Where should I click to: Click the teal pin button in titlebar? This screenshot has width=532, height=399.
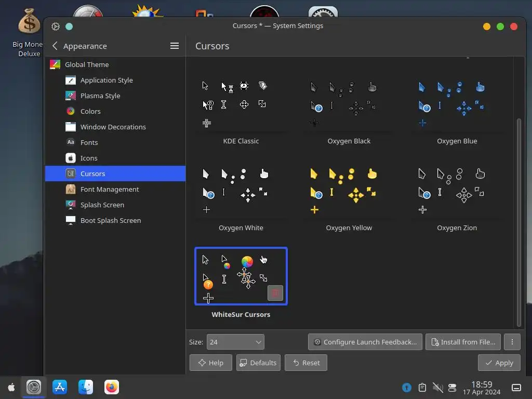pyautogui.click(x=69, y=26)
